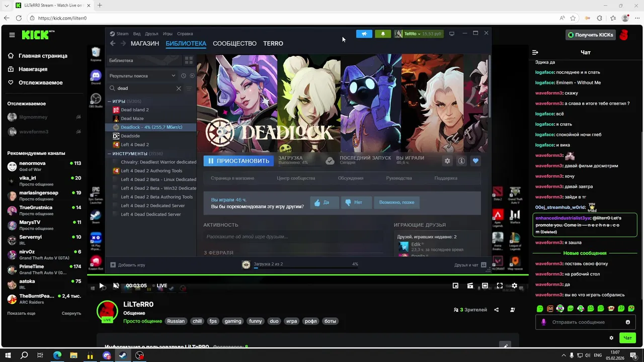The width and height of the screenshot is (644, 362).
Task: Open Deadlock game settings gear in Steam
Action: click(447, 161)
